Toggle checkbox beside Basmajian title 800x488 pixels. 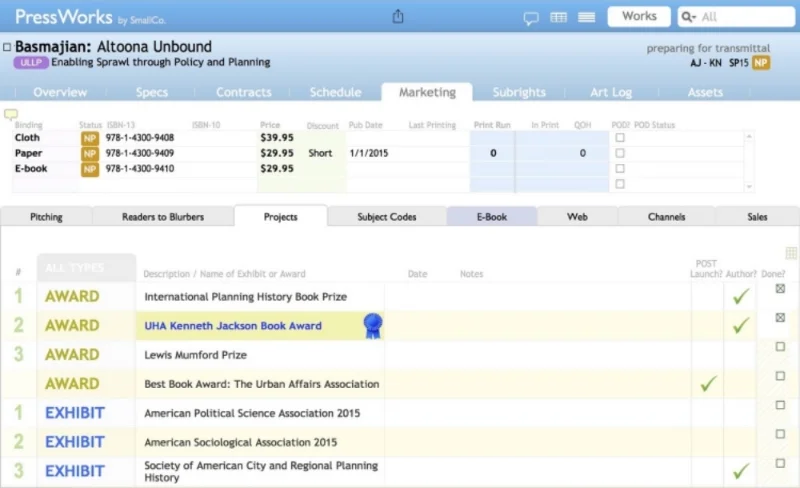7,47
